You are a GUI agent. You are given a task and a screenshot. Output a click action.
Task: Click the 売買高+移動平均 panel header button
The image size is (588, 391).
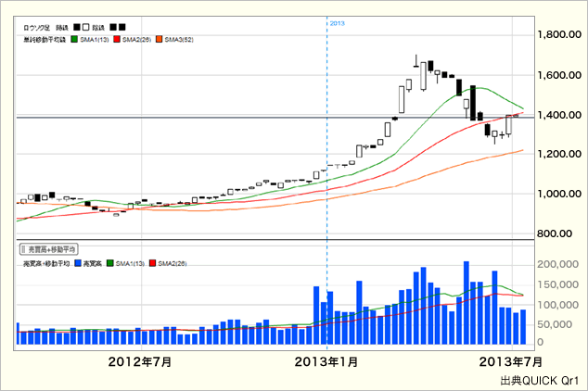[49, 250]
